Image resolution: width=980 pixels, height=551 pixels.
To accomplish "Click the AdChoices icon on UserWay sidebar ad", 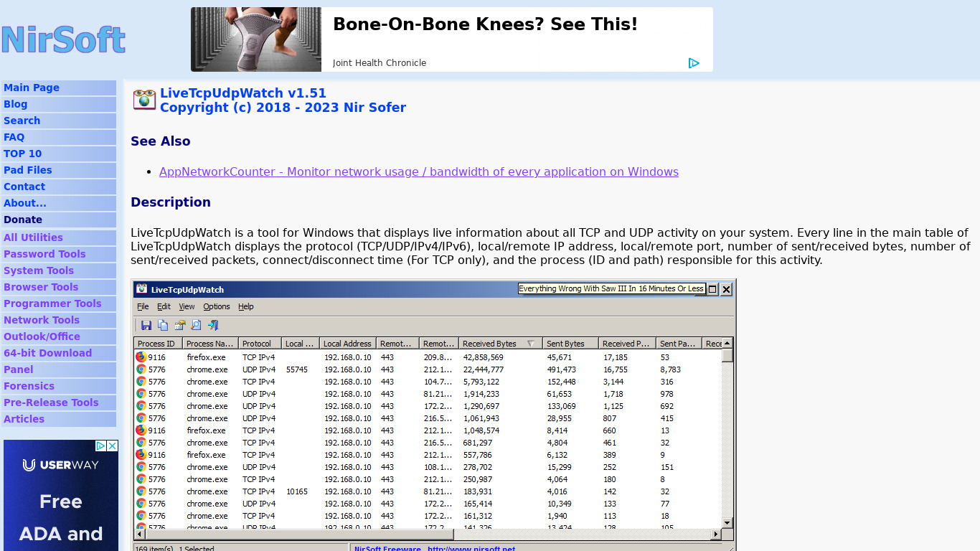I will tap(101, 446).
